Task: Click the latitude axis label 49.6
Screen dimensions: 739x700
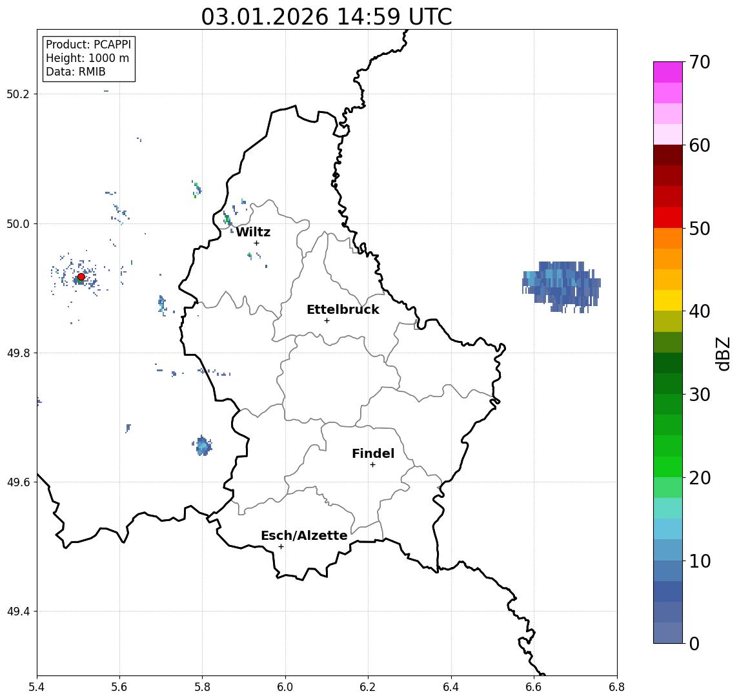Action: [x=18, y=482]
